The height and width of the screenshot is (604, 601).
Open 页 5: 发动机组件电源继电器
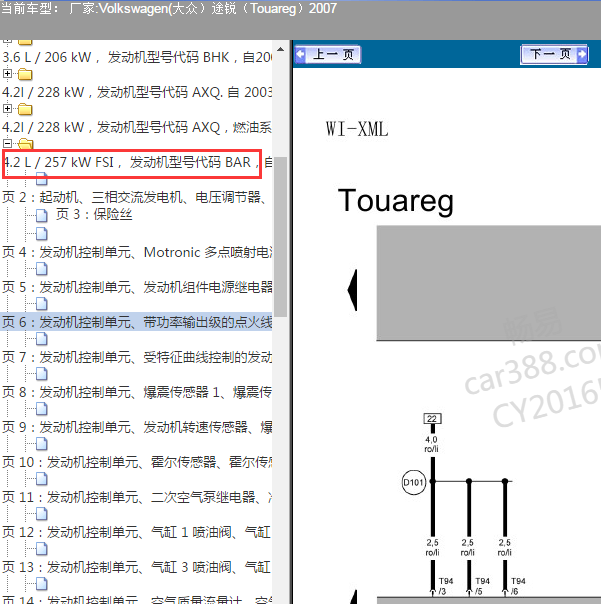tap(137, 287)
